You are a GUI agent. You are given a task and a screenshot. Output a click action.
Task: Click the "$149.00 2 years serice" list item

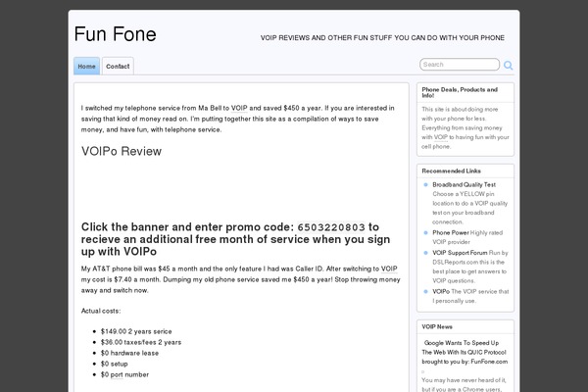[136, 331]
